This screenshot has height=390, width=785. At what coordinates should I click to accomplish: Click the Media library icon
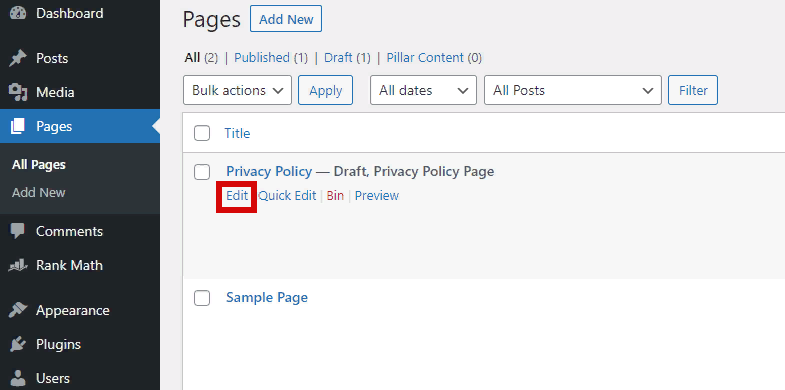18,93
